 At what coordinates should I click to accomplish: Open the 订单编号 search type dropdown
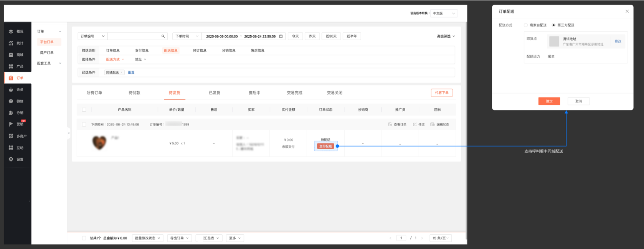[x=92, y=36]
